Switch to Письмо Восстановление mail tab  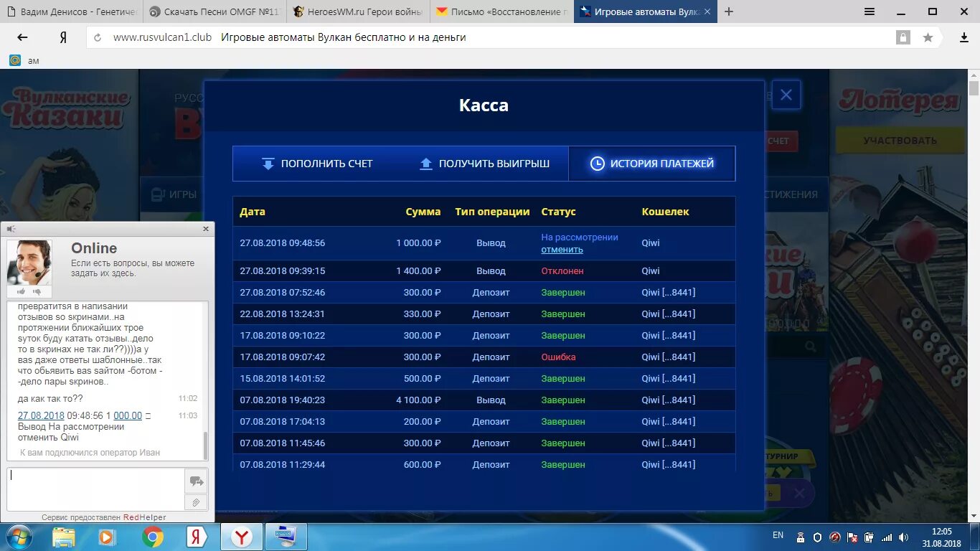tap(502, 11)
